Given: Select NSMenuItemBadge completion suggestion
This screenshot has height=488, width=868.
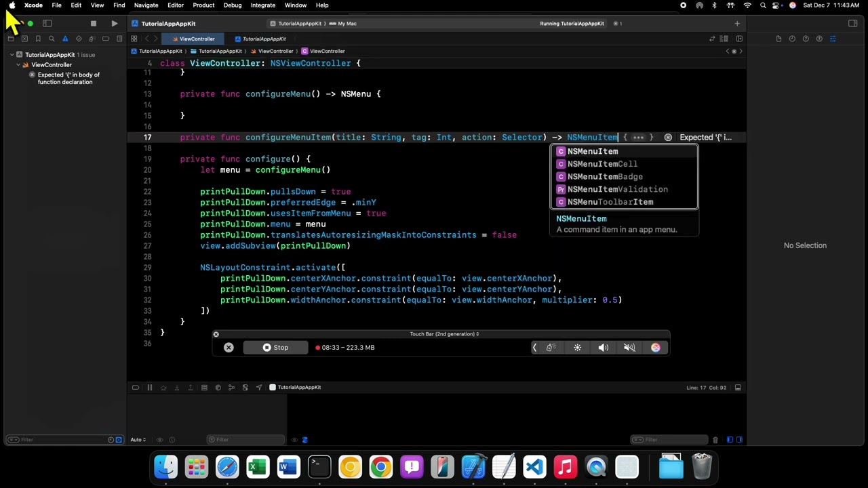Looking at the screenshot, I should pos(624,177).
